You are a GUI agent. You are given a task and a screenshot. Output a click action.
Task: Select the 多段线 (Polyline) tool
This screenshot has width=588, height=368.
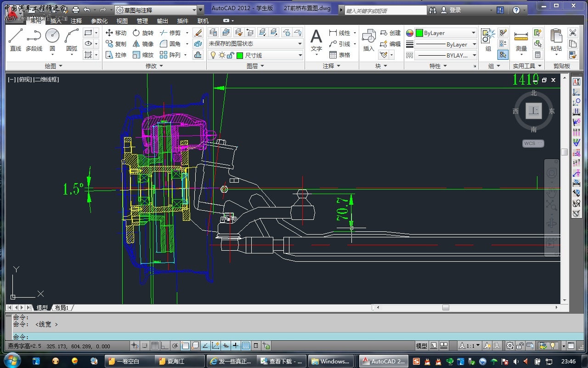(34, 40)
